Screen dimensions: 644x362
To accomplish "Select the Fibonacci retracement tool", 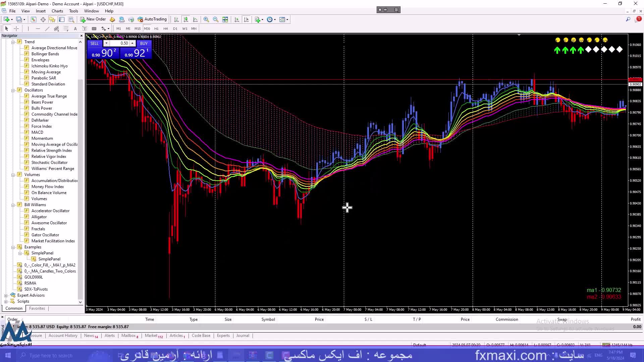I will click(x=66, y=29).
